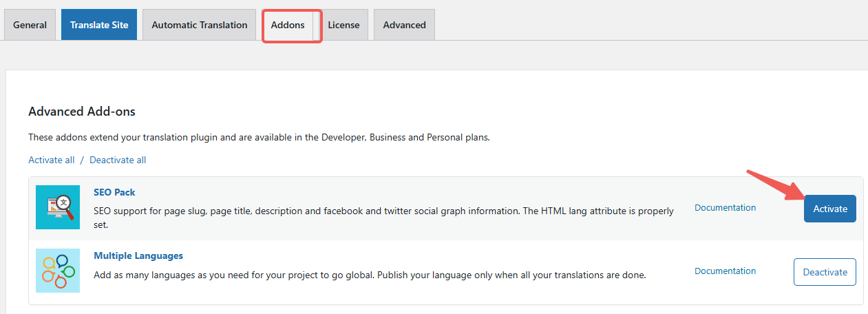
Task: Click the Multiple Languages description text
Action: [370, 275]
